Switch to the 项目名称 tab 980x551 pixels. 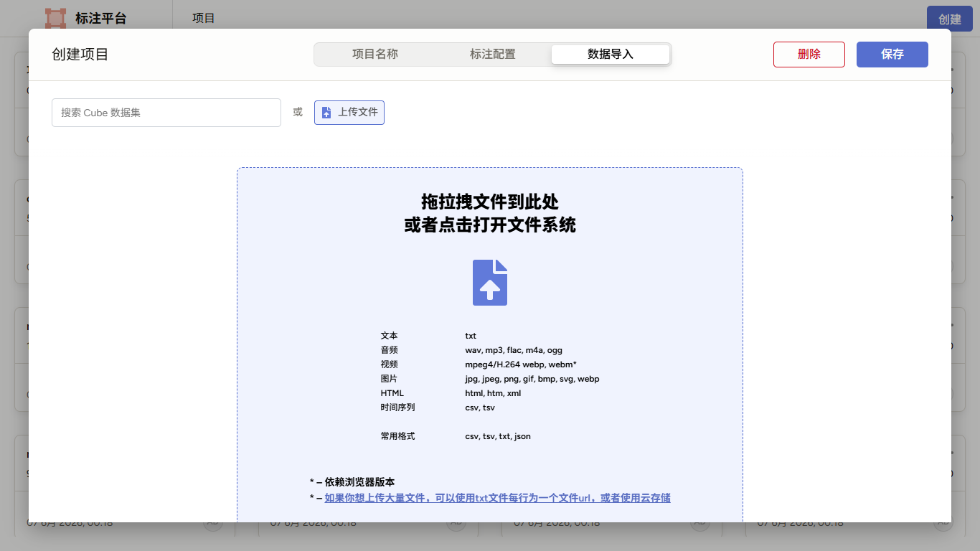point(374,55)
